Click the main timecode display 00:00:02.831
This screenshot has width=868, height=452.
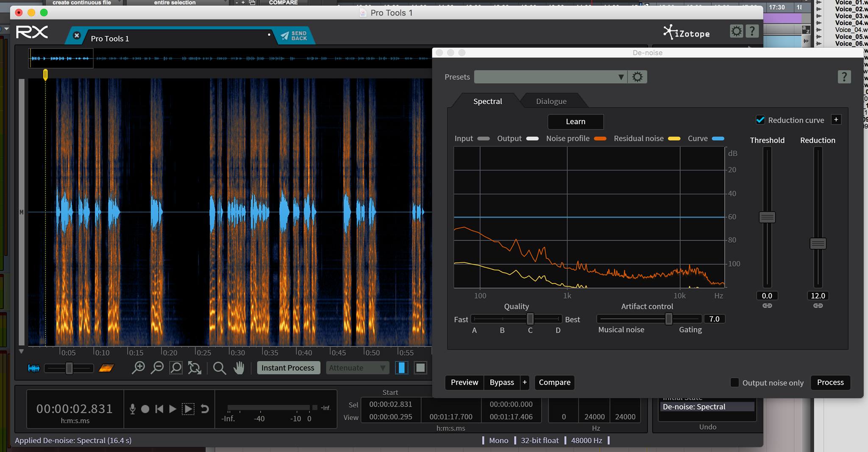75,409
